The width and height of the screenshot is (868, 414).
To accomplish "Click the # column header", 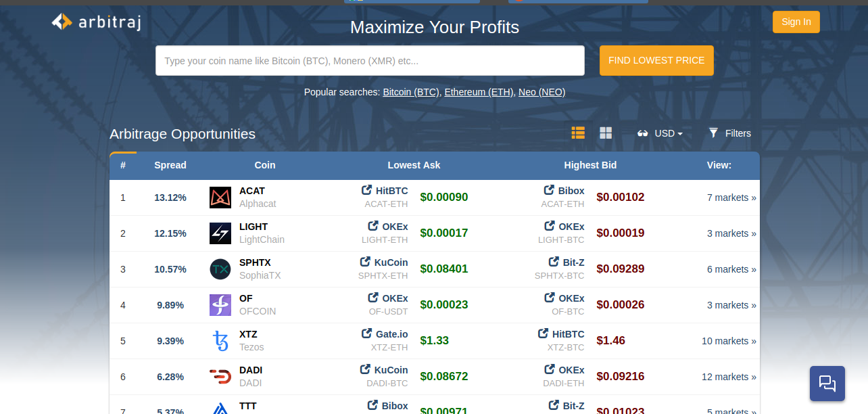I will click(123, 165).
